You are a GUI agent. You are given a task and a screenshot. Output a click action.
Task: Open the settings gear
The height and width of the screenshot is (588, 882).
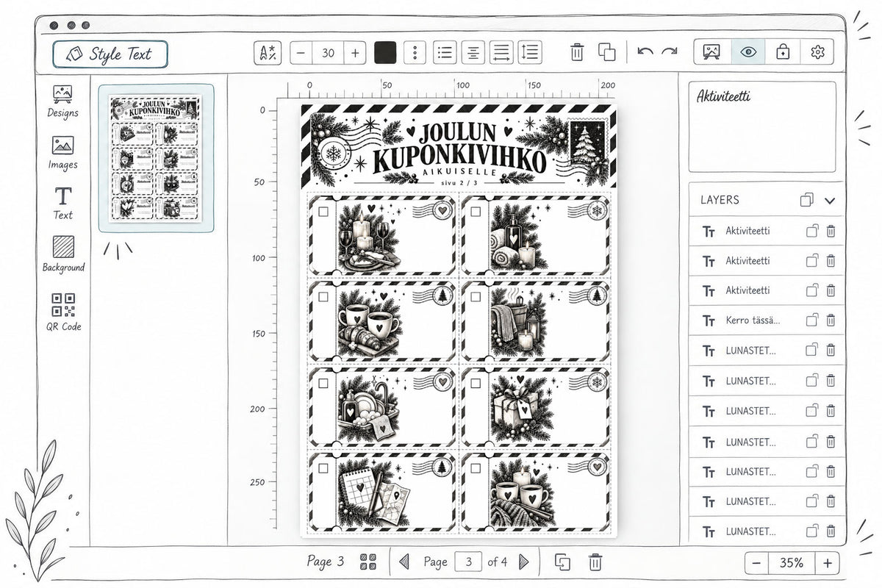click(x=817, y=52)
